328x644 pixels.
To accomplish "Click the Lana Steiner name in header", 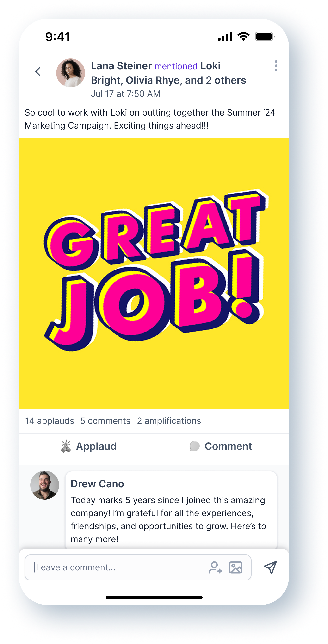I will pos(121,66).
